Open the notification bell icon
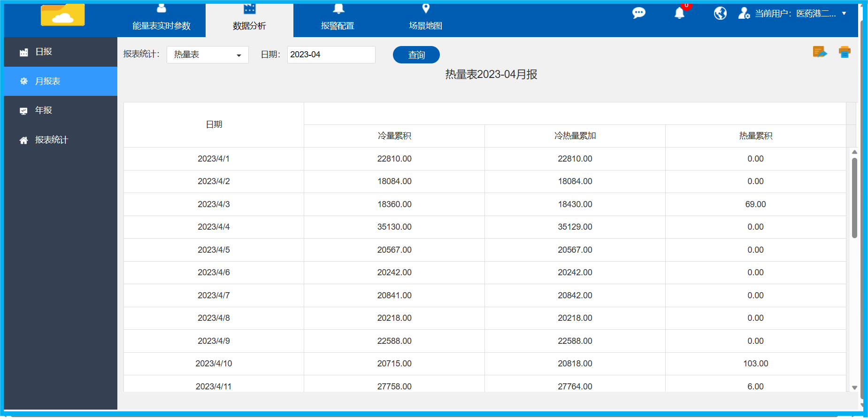The width and height of the screenshot is (868, 419). tap(679, 13)
